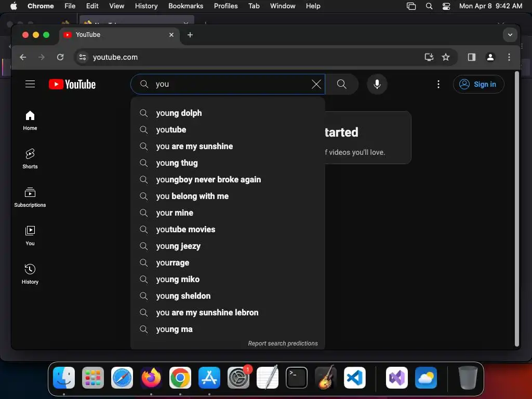The width and height of the screenshot is (532, 399).
Task: Open the Help menu
Action: pos(313,6)
